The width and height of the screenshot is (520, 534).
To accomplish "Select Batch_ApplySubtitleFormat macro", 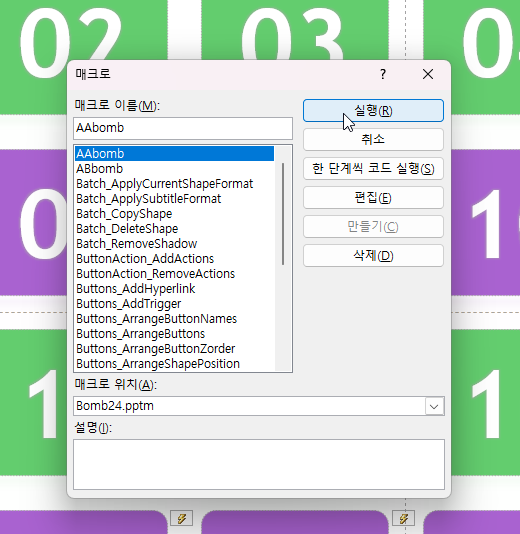I will (174, 199).
